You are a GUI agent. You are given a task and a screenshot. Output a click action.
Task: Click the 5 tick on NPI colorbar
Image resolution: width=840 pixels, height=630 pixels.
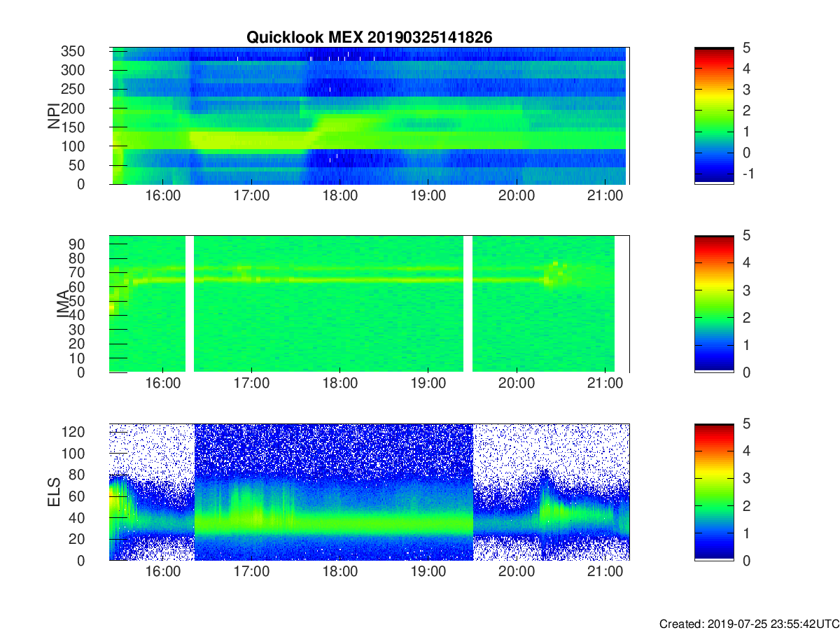[746, 48]
